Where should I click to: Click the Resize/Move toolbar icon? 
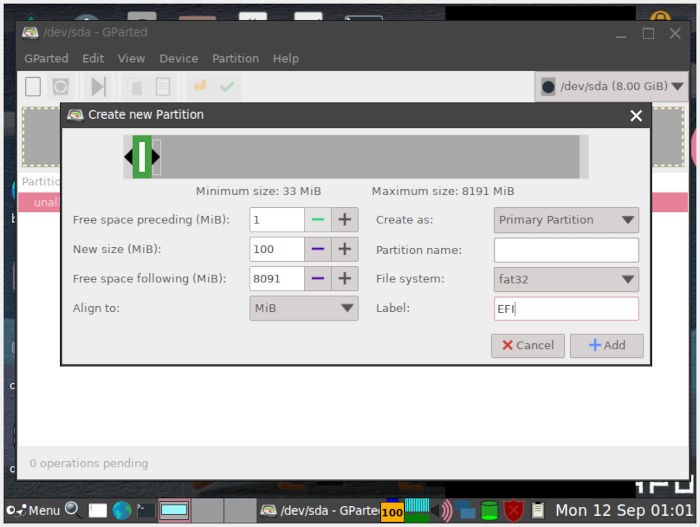[x=98, y=86]
